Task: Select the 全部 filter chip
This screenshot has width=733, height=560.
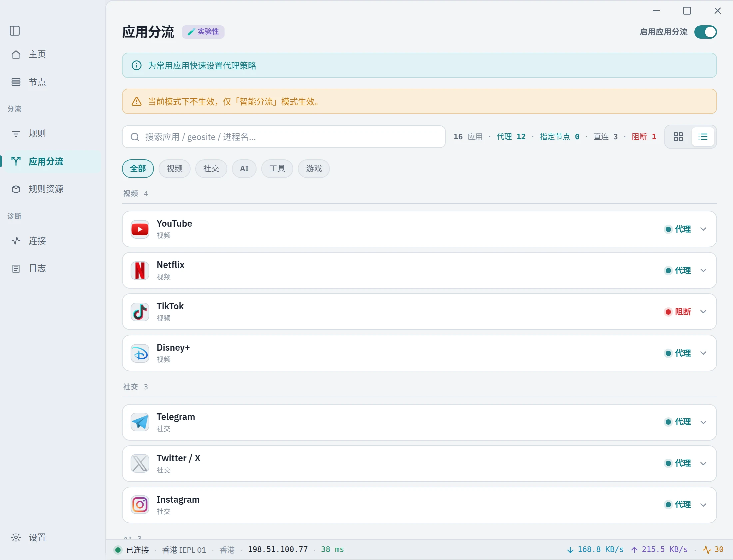Action: pyautogui.click(x=138, y=169)
